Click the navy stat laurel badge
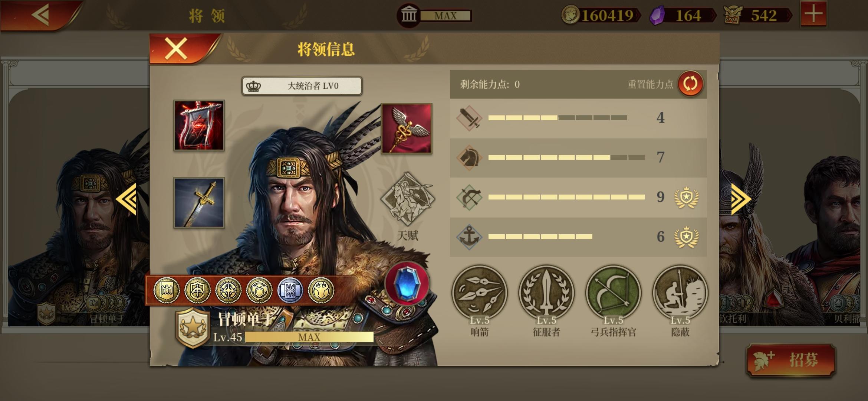This screenshot has width=868, height=401. 686,237
